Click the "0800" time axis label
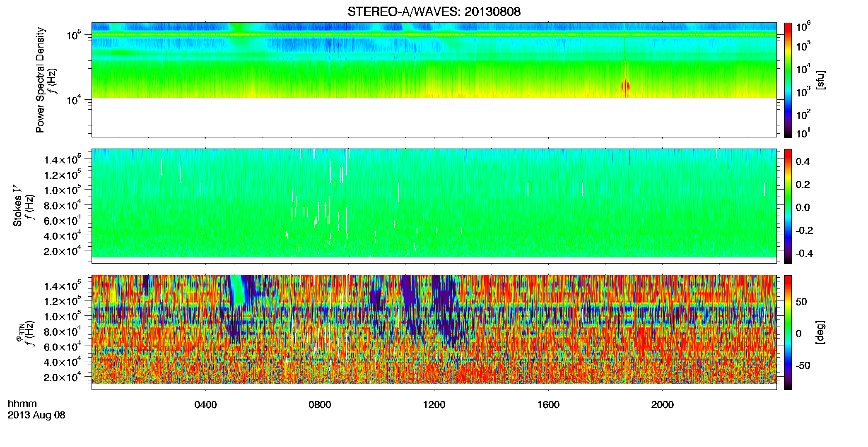This screenshot has height=447, width=868. point(320,405)
